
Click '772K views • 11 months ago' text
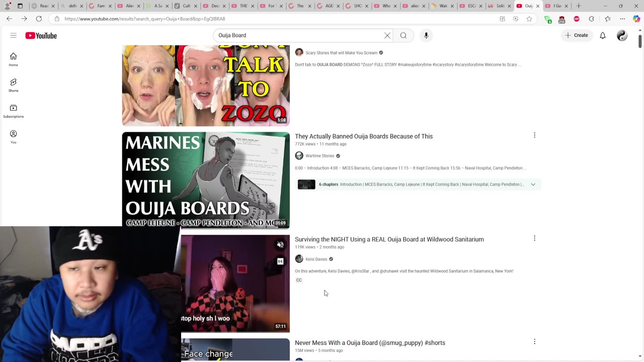tap(320, 144)
